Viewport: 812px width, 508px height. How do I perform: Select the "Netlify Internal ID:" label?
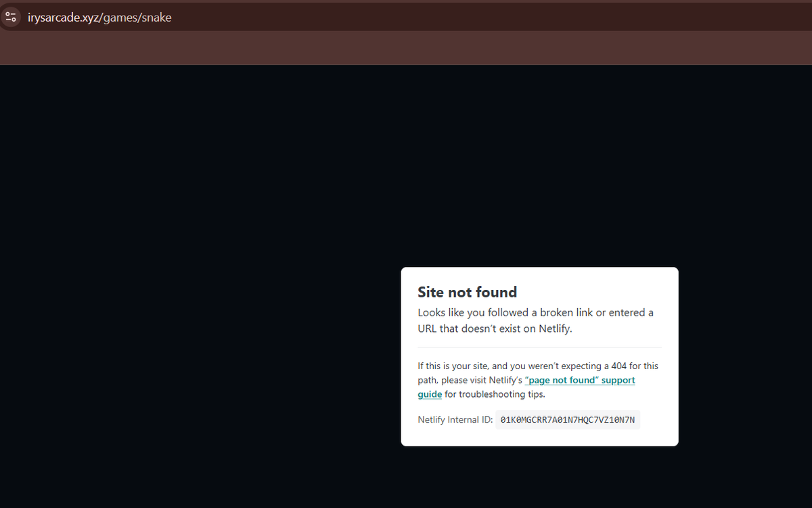point(455,420)
